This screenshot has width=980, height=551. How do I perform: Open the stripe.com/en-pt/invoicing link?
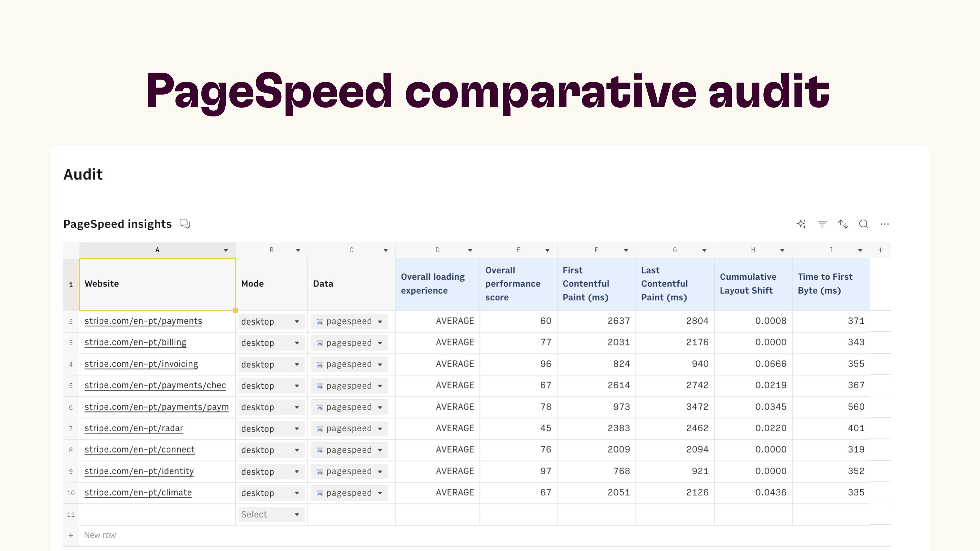point(141,364)
